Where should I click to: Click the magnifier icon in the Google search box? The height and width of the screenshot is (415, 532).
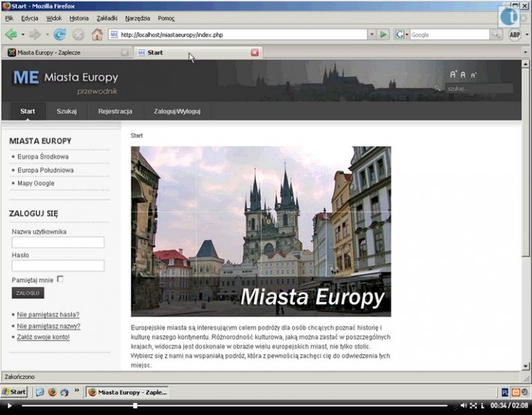pos(496,34)
